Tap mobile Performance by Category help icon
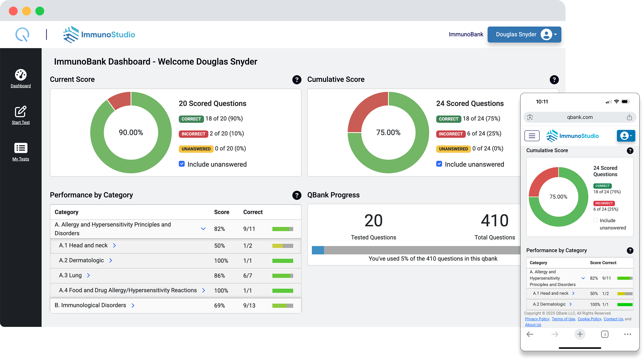 [x=630, y=251]
